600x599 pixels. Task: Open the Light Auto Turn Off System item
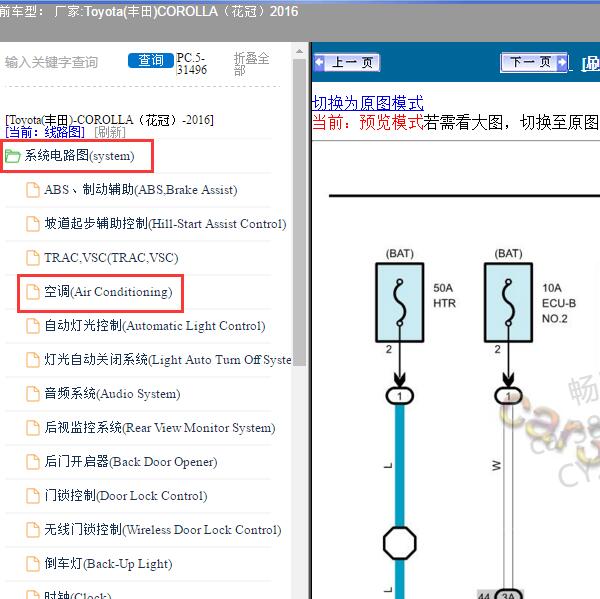[168, 360]
